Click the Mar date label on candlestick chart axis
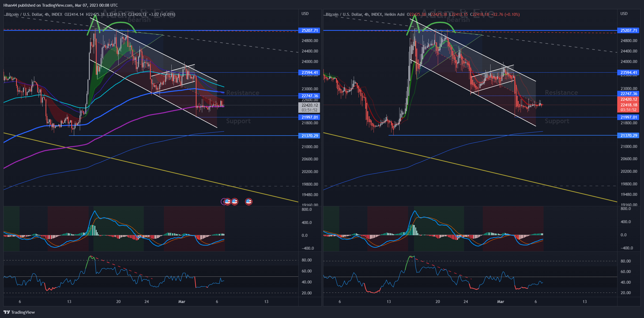This screenshot has width=644, height=318. click(x=182, y=301)
